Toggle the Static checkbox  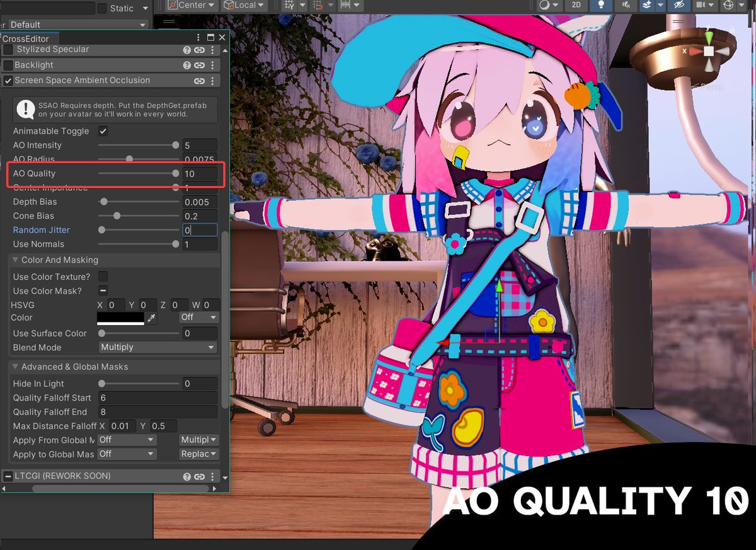[x=103, y=8]
